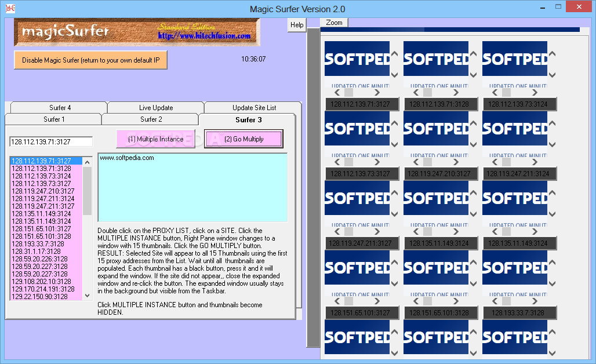The height and width of the screenshot is (364, 596).
Task: Click up arrow beside thumbnail above 128.112.139.71:3127 button
Action: point(394,54)
